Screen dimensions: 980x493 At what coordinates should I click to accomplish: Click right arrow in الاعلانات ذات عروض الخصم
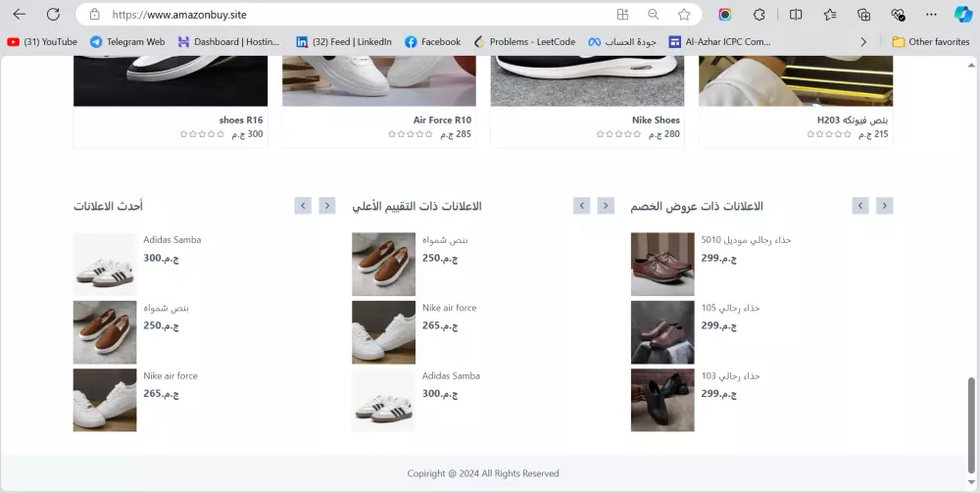884,206
